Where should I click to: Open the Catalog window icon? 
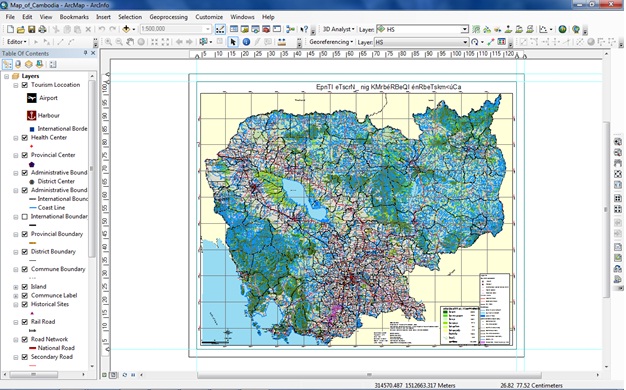(x=244, y=29)
